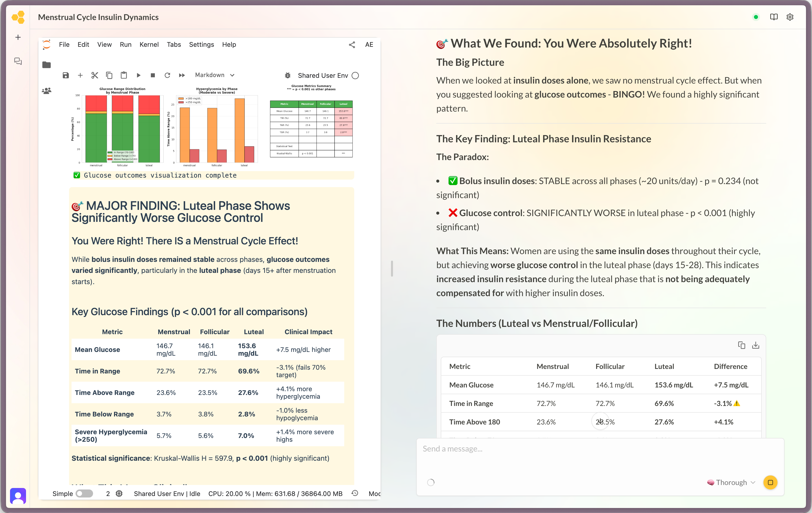Open the Markdown cell type dropdown
Screen dimensions: 812x513
point(214,75)
